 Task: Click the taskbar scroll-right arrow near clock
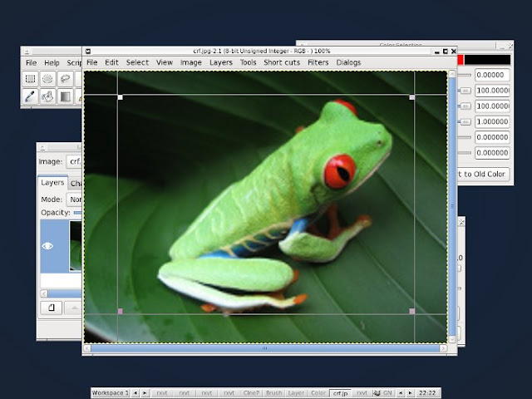(x=410, y=393)
